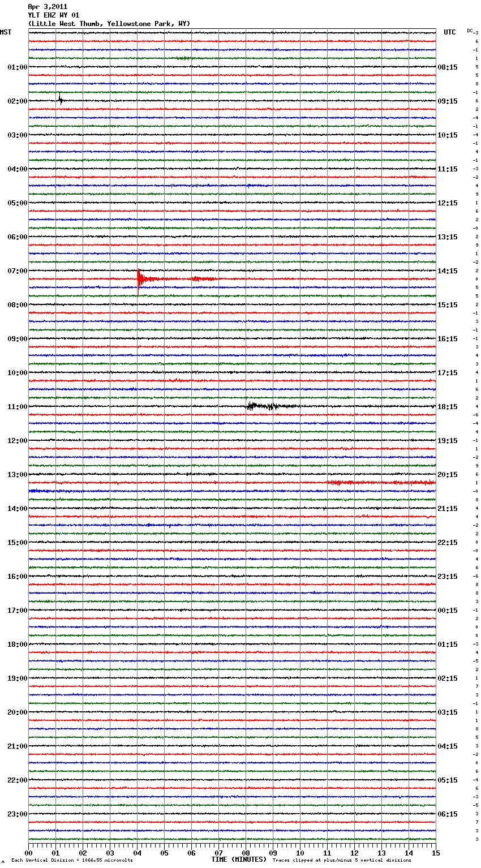Click the '17:00' MST hour label

pos(17,611)
